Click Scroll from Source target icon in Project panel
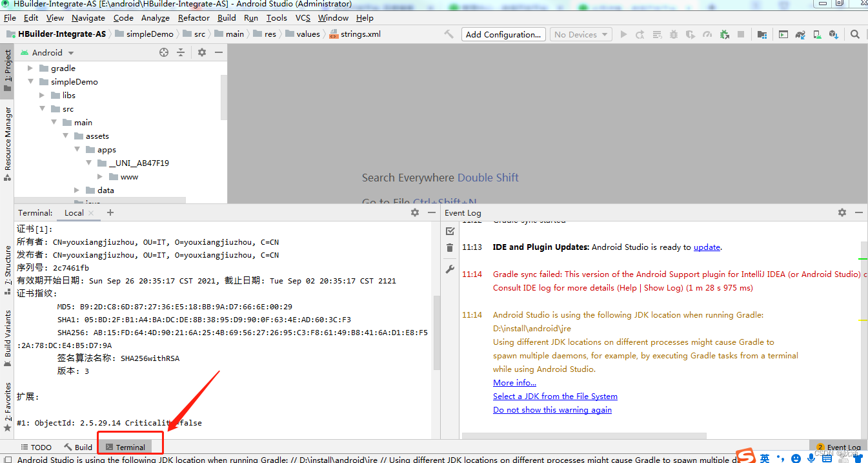This screenshot has width=868, height=463. pyautogui.click(x=164, y=52)
